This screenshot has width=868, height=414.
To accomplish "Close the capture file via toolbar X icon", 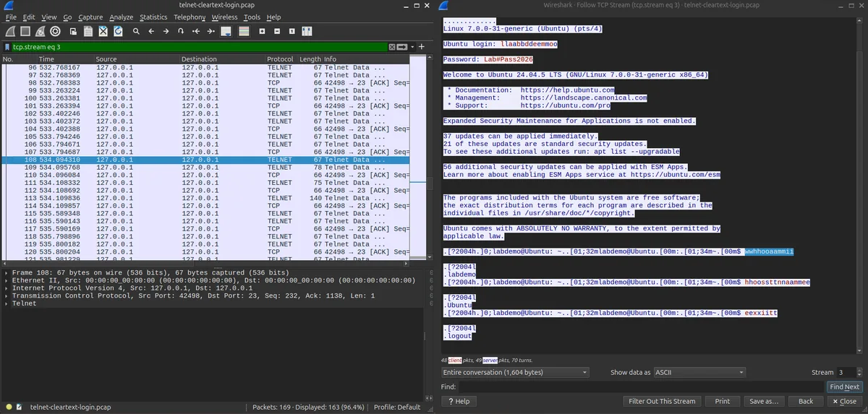I will 103,31.
